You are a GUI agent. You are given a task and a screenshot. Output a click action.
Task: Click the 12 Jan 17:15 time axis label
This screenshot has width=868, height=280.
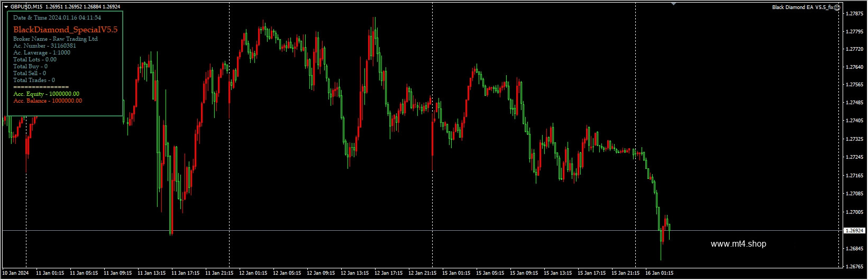coord(389,274)
